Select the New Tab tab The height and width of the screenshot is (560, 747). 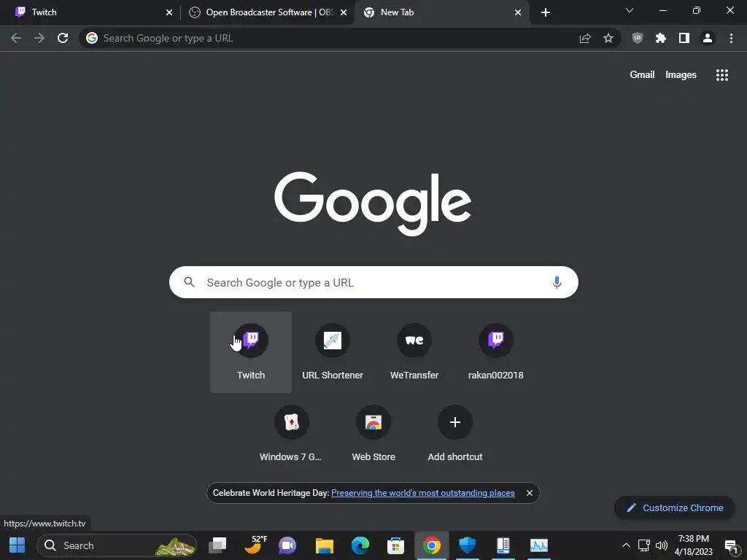point(442,12)
